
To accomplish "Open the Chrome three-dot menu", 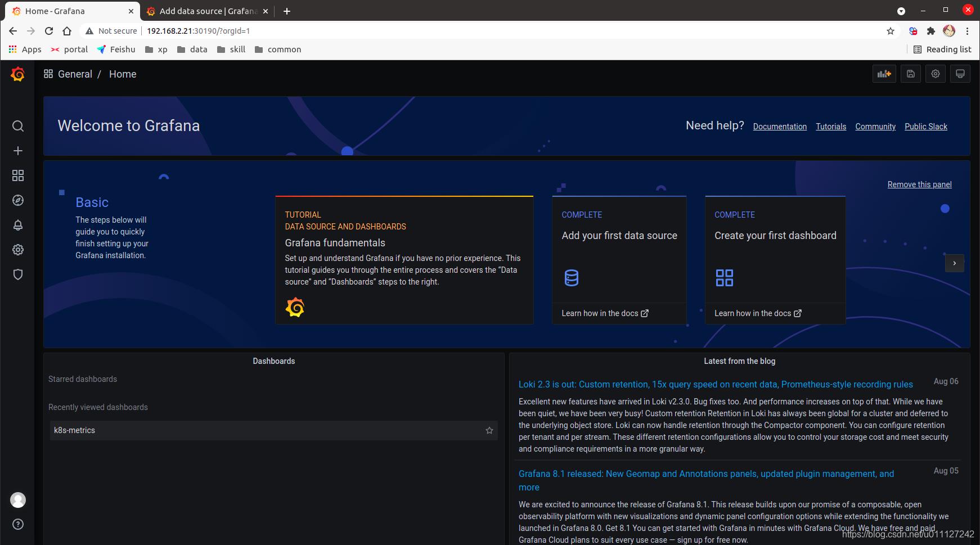I will coord(968,31).
